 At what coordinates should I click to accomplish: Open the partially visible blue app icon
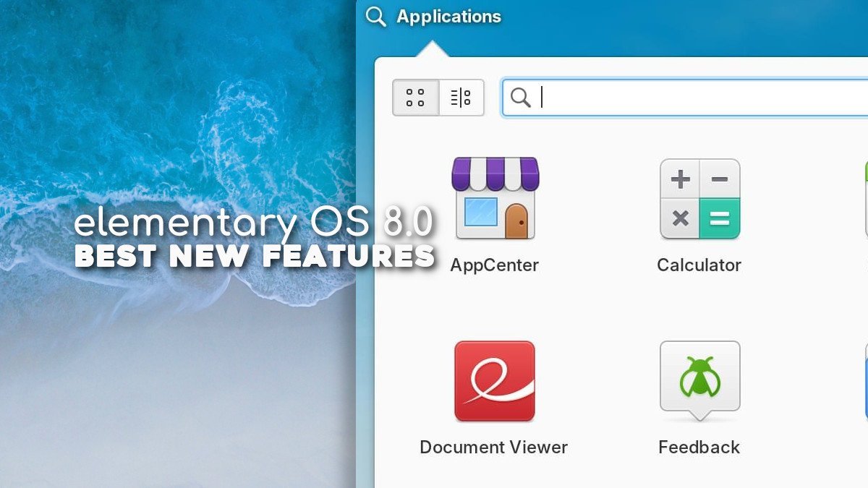[x=865, y=381]
